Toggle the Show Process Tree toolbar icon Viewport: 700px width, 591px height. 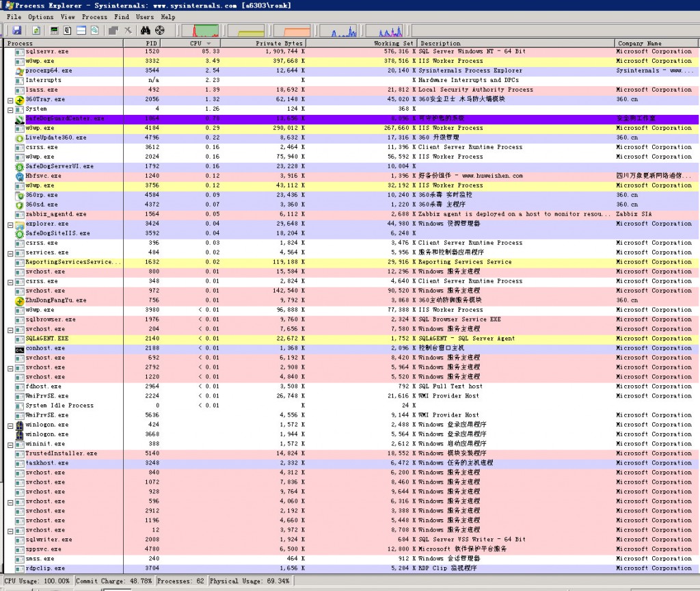[67, 30]
